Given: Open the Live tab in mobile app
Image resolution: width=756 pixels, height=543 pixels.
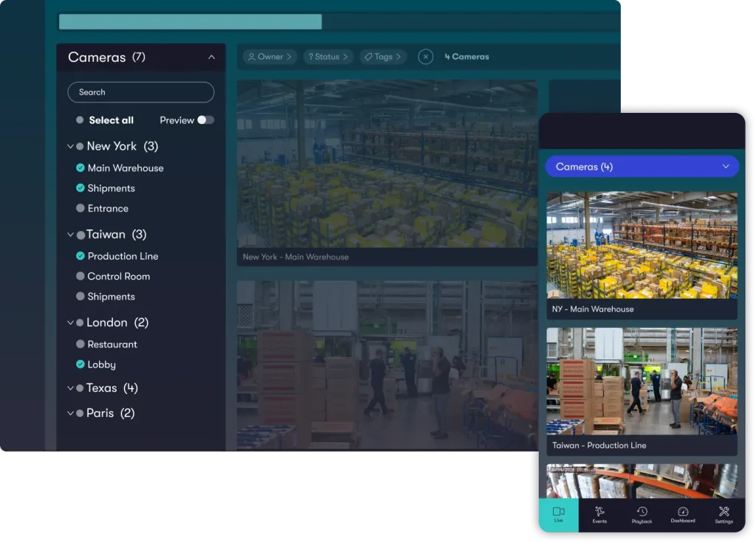Looking at the screenshot, I should (x=558, y=515).
